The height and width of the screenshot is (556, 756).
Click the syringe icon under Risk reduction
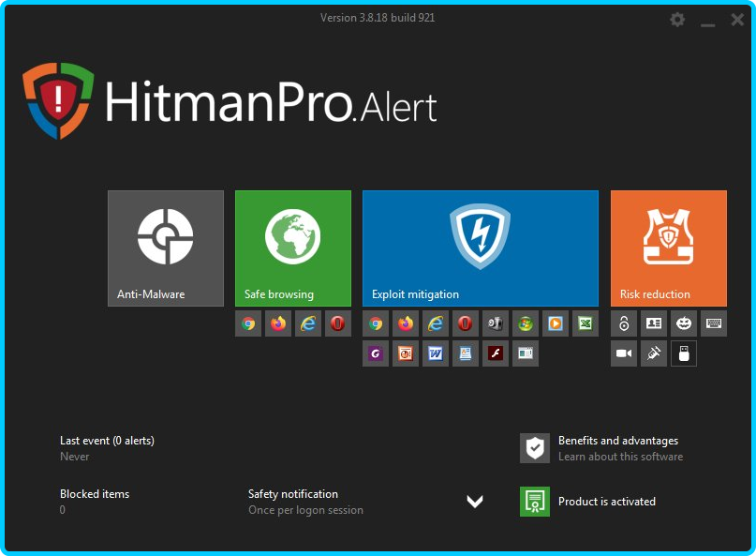coord(654,353)
